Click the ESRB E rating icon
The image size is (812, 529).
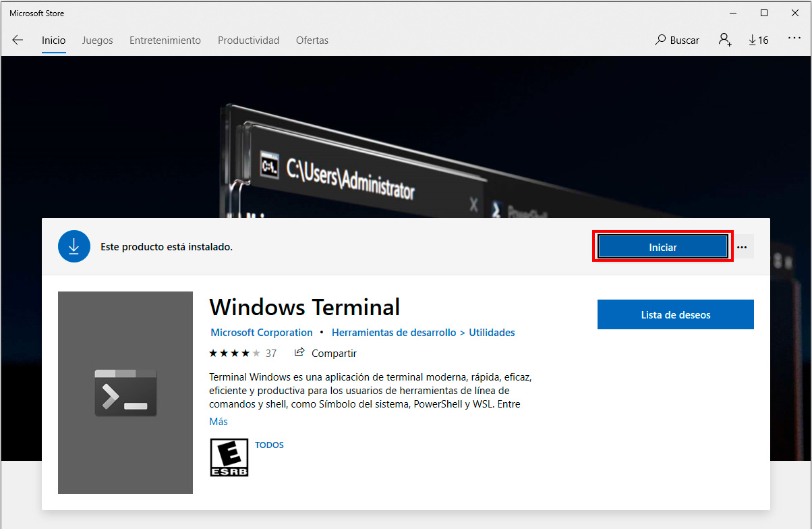(229, 457)
